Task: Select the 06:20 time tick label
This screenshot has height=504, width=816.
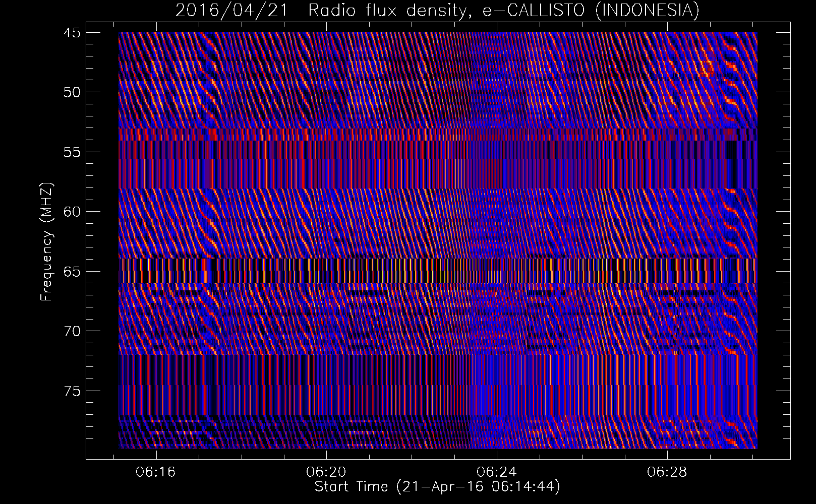Action: [x=327, y=472]
